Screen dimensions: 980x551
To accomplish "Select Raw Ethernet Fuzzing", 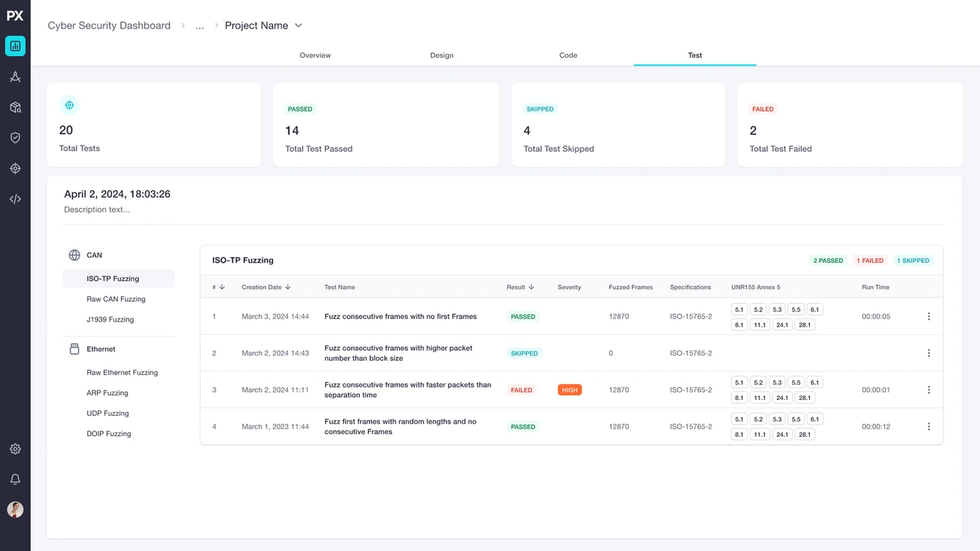I will pos(122,372).
